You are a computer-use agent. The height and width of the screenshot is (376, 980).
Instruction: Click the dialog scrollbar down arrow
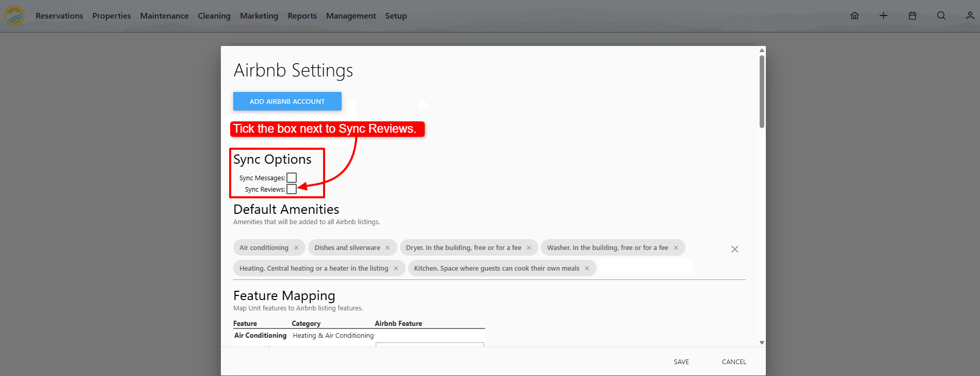point(762,342)
